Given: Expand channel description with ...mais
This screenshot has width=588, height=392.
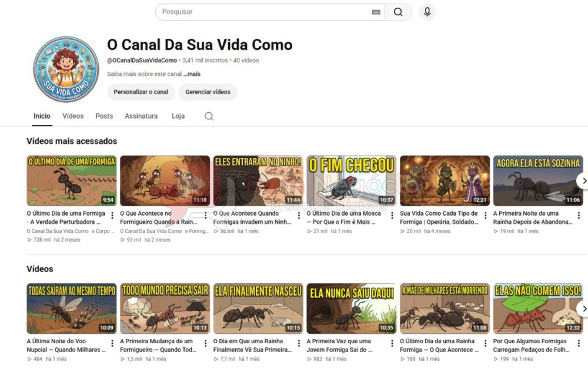Looking at the screenshot, I should (192, 74).
